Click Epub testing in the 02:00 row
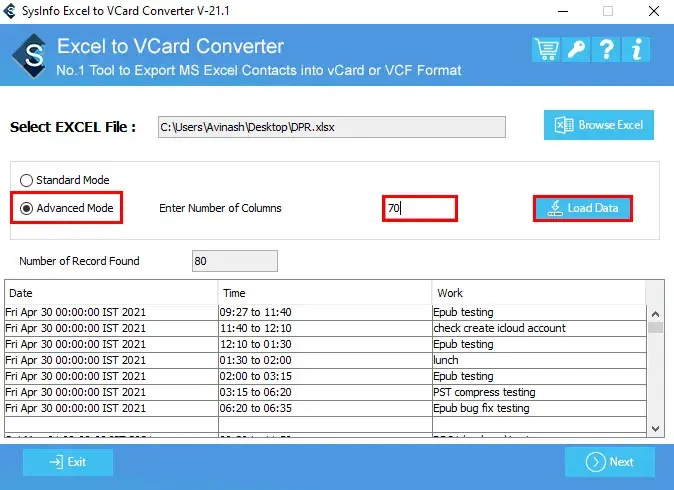Image resolution: width=674 pixels, height=490 pixels. [539, 376]
